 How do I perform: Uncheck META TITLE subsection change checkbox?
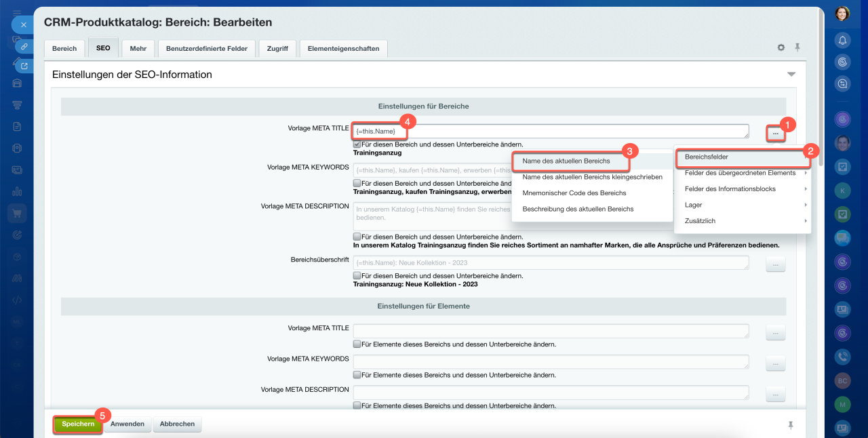(x=357, y=144)
